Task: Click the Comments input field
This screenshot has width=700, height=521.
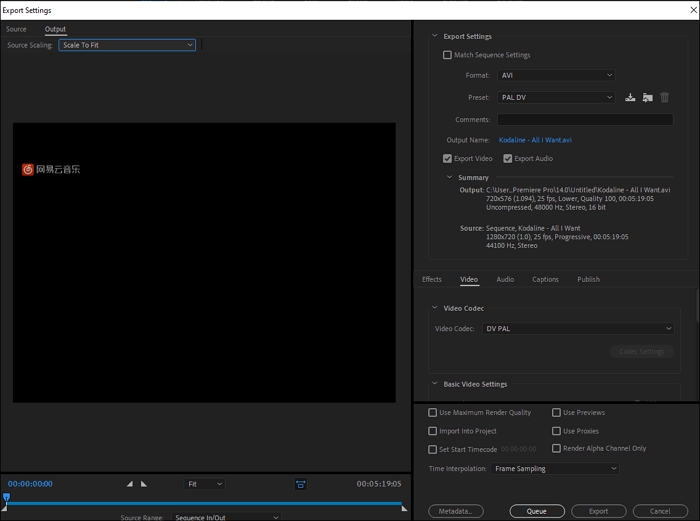Action: pos(585,120)
